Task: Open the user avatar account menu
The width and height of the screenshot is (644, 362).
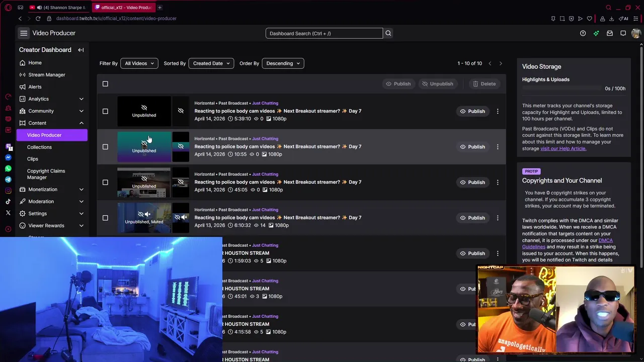Action: pos(636,33)
